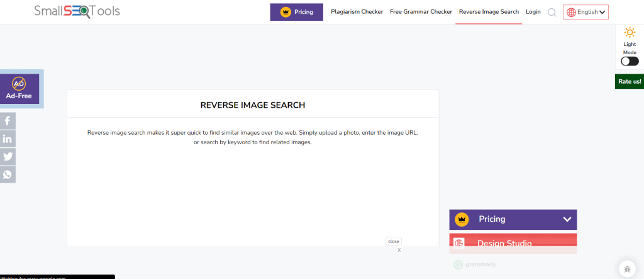Screen dimensions: 644x279
Task: Click the crown icon in the sidebar Pricing panel
Action: (462, 219)
